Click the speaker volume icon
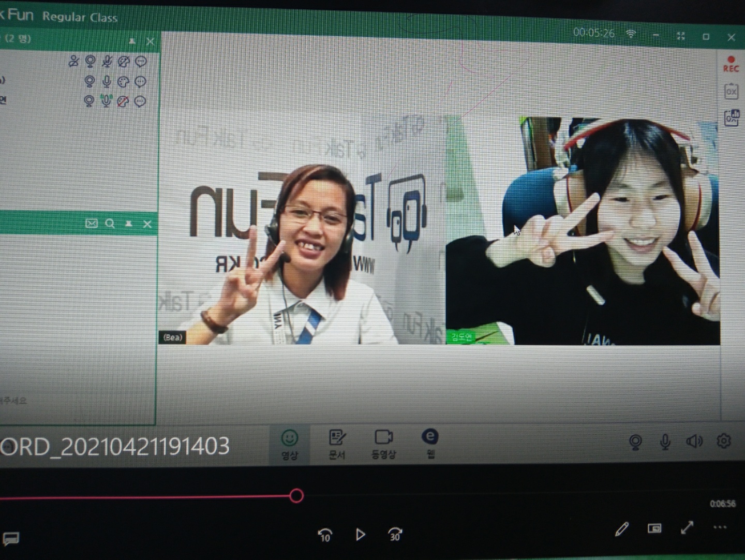Screen dimensions: 745x560 click(694, 441)
